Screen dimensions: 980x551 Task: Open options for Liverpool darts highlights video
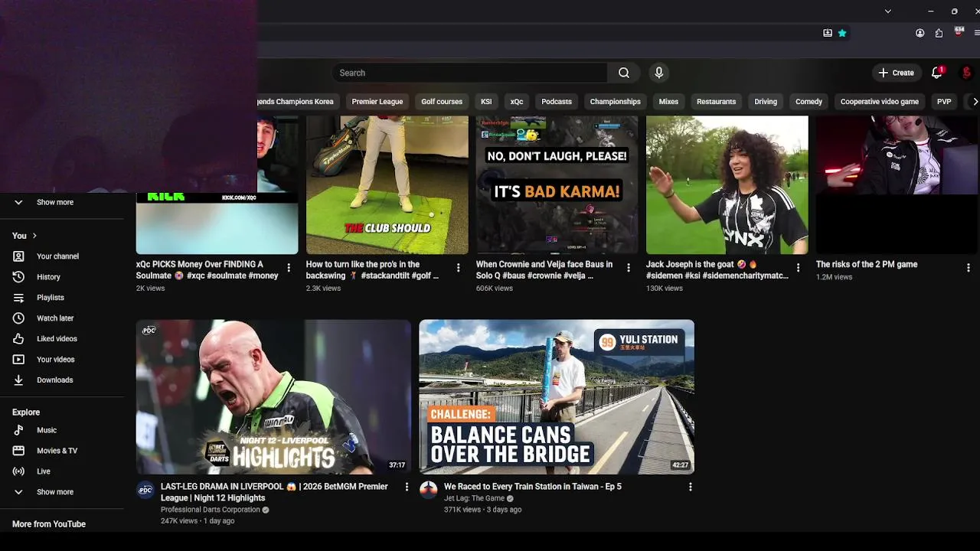pos(407,487)
